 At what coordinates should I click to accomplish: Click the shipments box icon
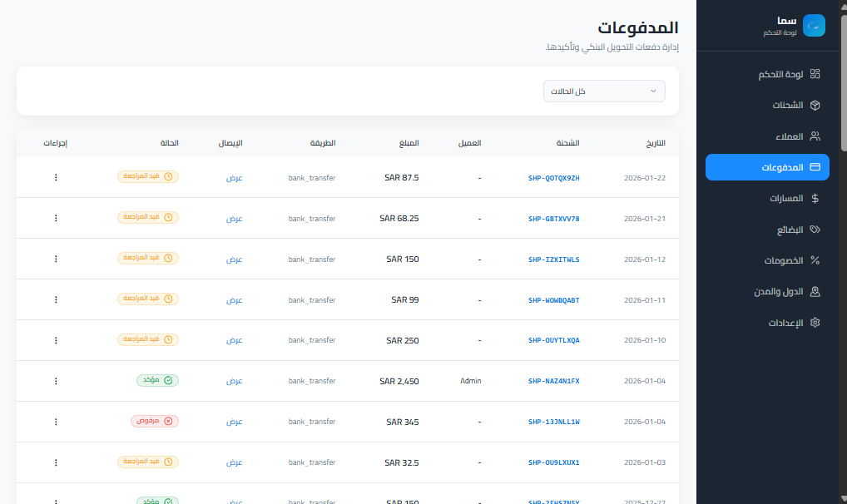pos(815,106)
